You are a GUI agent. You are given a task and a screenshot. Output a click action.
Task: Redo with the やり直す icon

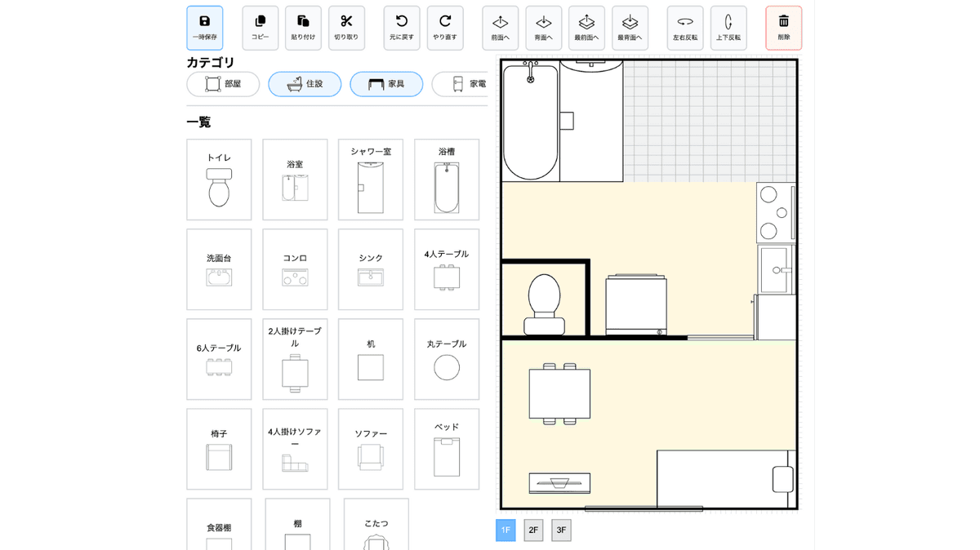[x=443, y=27]
